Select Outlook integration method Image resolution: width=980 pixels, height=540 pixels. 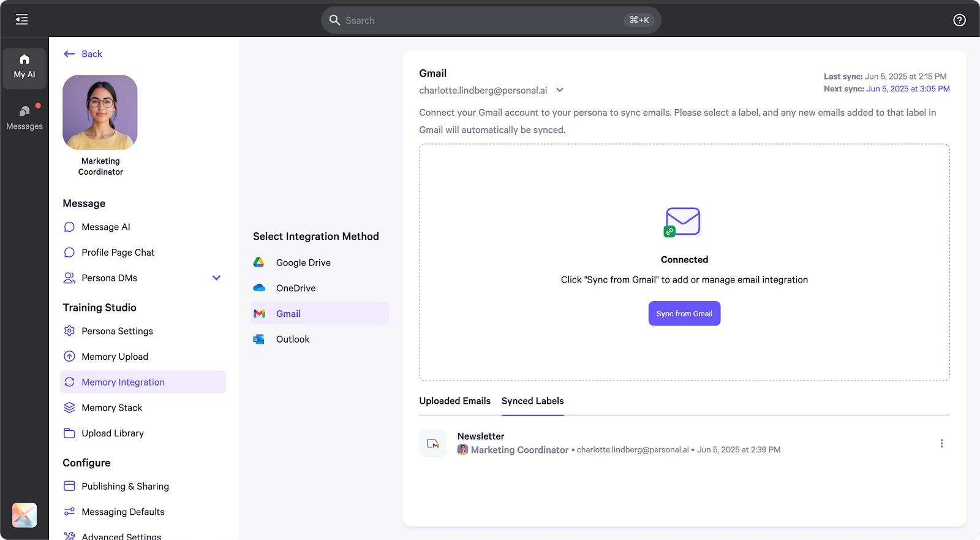click(320, 339)
